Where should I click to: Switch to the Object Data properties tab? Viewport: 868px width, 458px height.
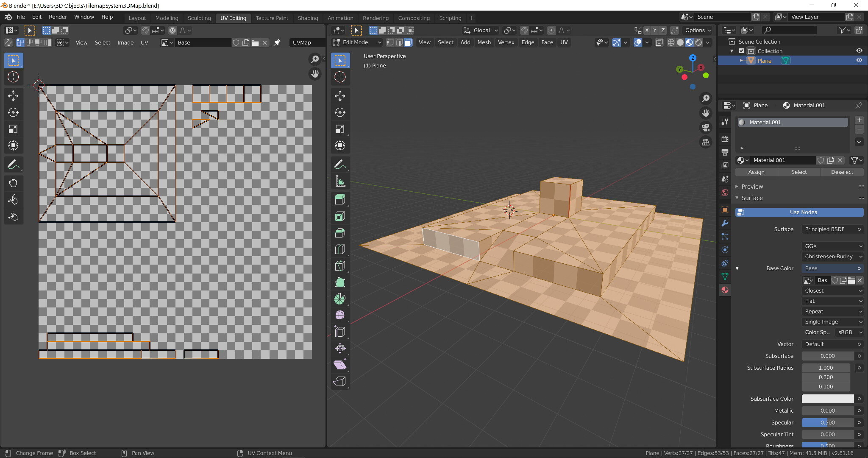click(x=725, y=276)
